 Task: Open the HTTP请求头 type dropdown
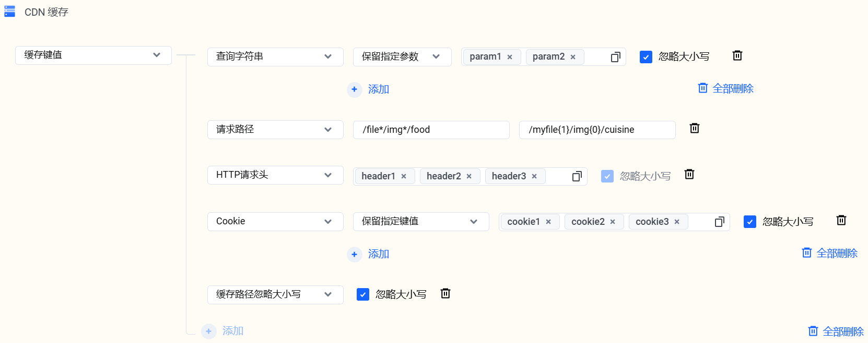click(x=275, y=175)
